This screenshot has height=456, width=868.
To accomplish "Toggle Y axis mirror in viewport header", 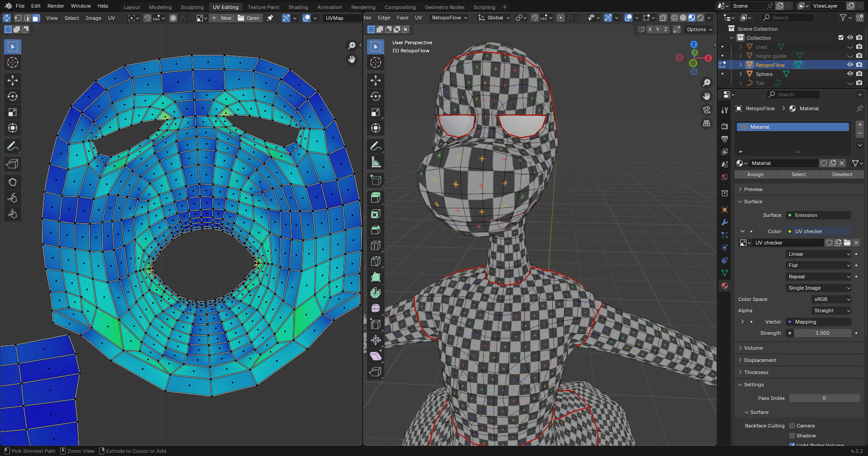I will tap(657, 29).
